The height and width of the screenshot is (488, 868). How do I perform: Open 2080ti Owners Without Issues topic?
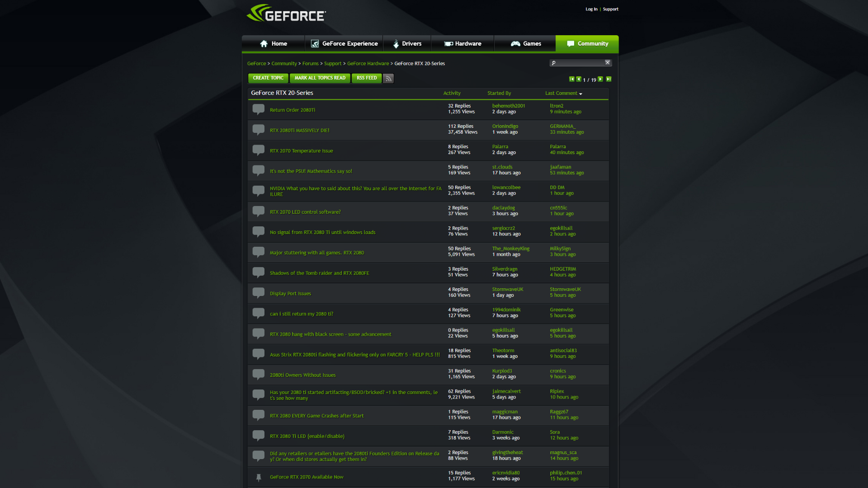[x=302, y=375]
